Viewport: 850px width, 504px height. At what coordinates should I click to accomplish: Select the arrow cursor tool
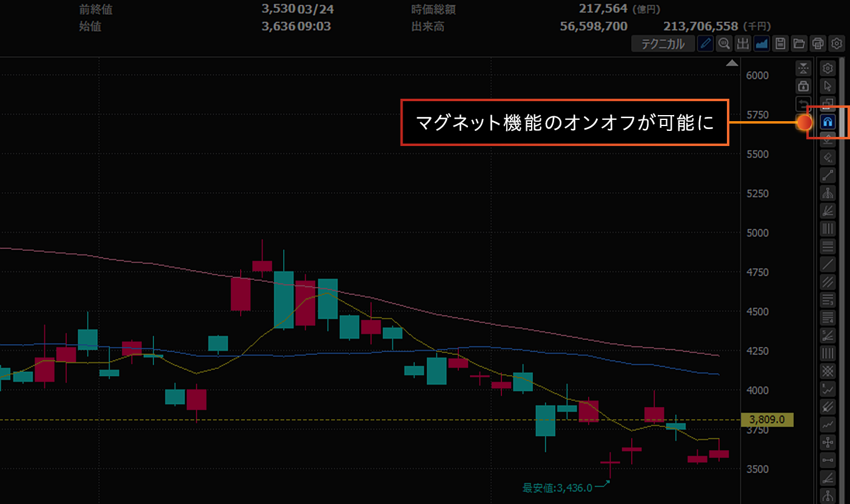point(828,86)
